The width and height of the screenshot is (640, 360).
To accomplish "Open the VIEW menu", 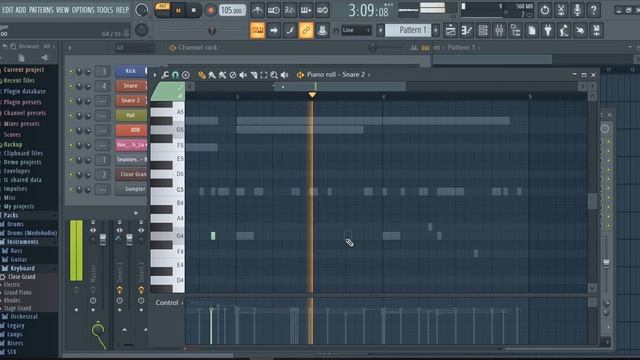I will [x=62, y=10].
